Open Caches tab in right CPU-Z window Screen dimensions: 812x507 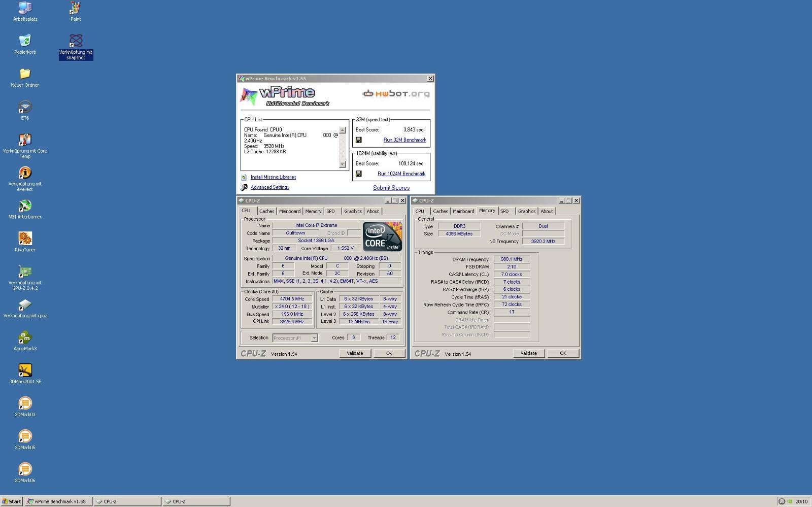point(441,212)
